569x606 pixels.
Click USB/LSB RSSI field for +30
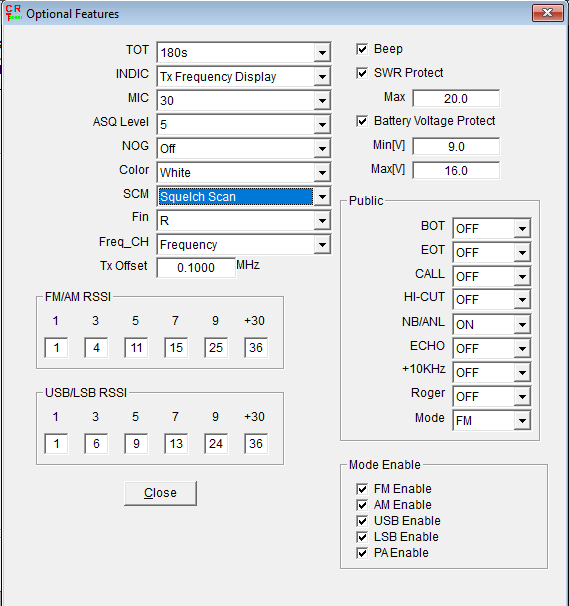tap(256, 443)
